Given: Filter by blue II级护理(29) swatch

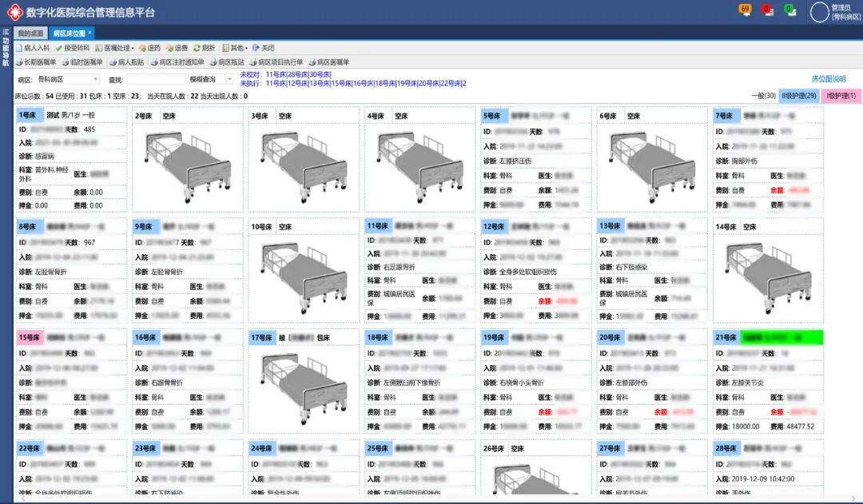Looking at the screenshot, I should click(798, 96).
